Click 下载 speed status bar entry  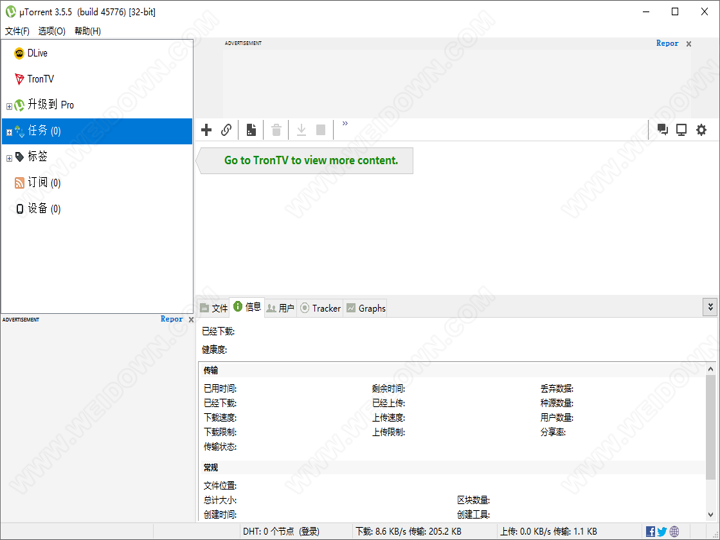[x=408, y=531]
